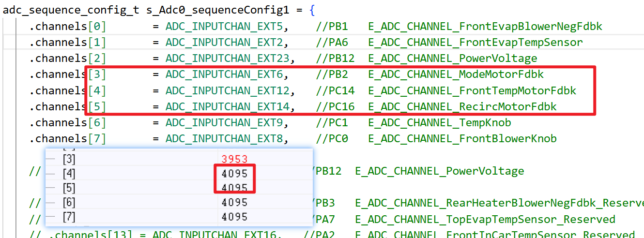Click the red value 3953
Viewport: 644px width, 238px height.
pyautogui.click(x=234, y=159)
